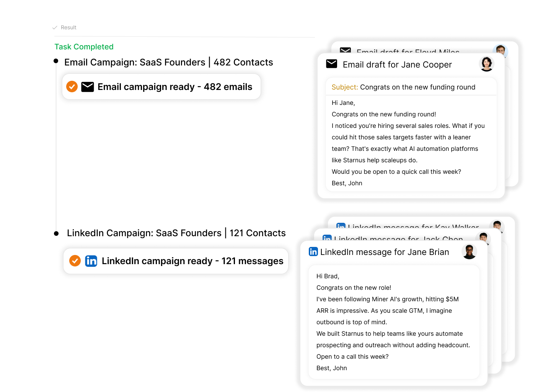Select the Email Campaign bullet point
This screenshot has height=392, width=551.
56,61
